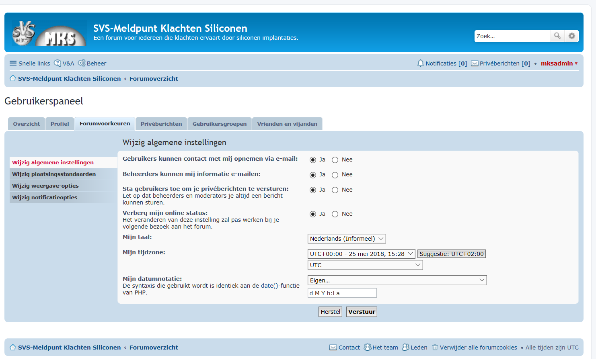
Task: Click the custom date format input field
Action: [x=342, y=293]
